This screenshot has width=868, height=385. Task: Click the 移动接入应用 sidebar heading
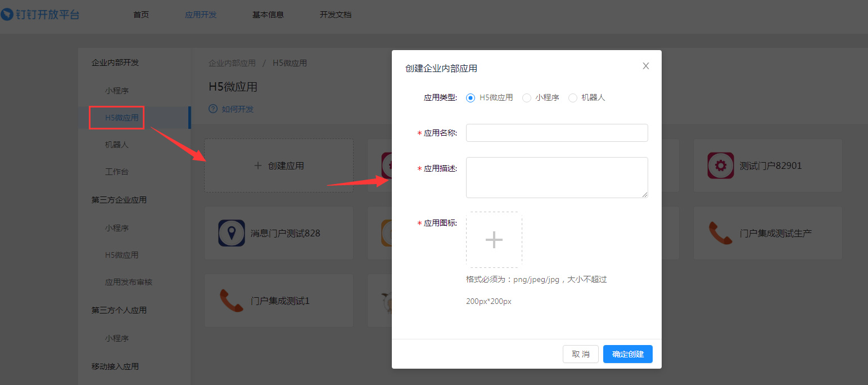click(115, 366)
